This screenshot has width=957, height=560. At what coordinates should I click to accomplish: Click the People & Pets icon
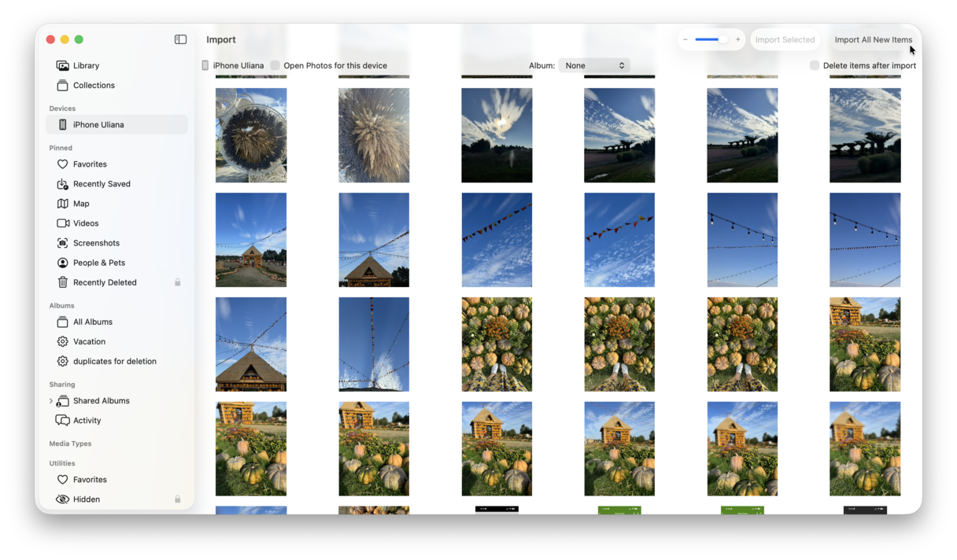pyautogui.click(x=62, y=263)
